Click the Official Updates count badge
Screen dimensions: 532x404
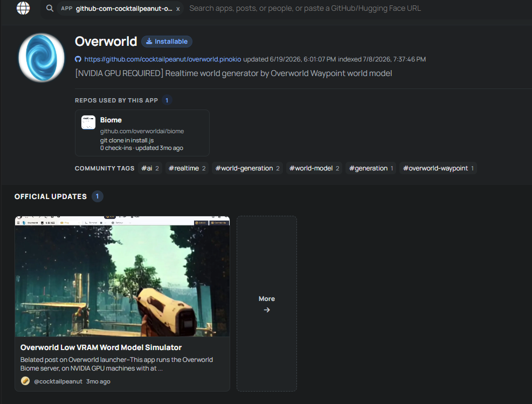point(98,196)
